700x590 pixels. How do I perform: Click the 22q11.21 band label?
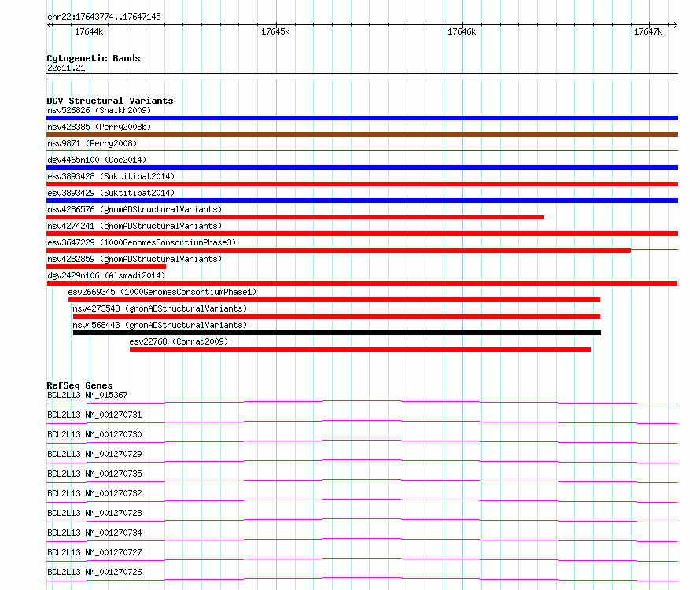(66, 68)
